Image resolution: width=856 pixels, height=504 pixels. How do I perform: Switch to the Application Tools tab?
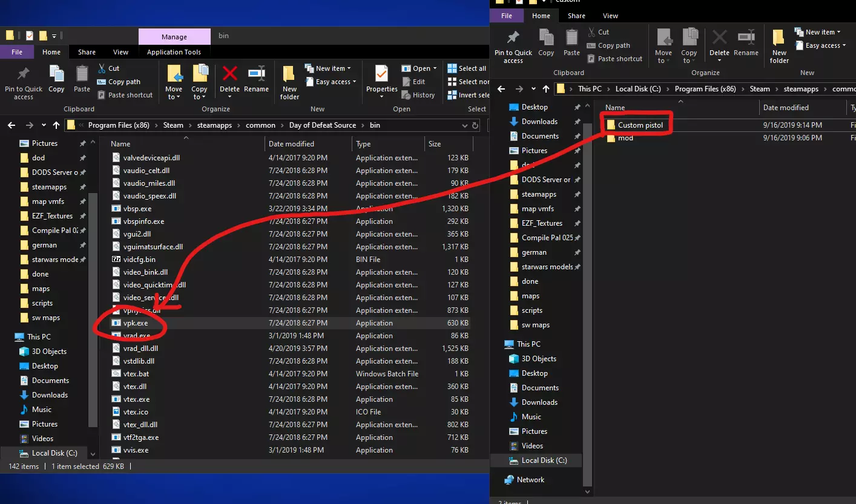tap(174, 52)
